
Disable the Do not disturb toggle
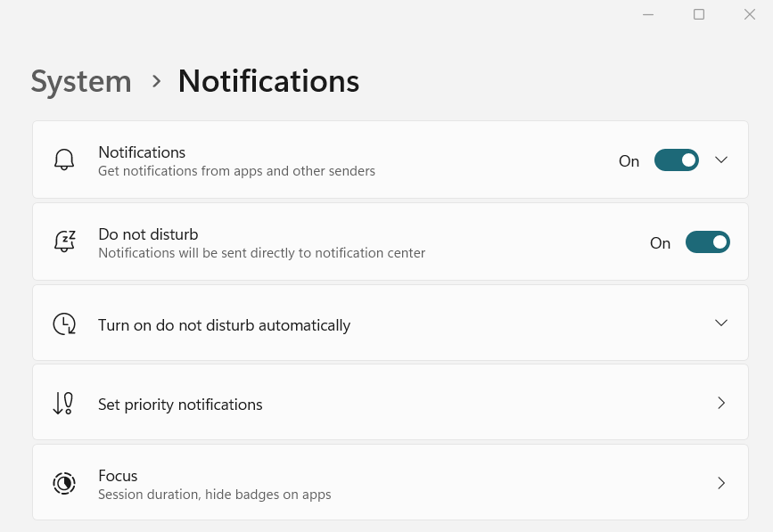(x=707, y=242)
